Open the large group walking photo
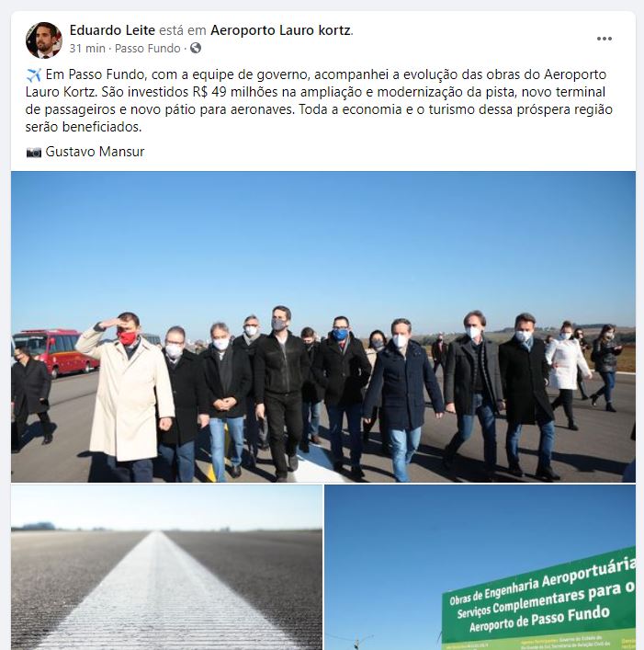 [x=323, y=326]
